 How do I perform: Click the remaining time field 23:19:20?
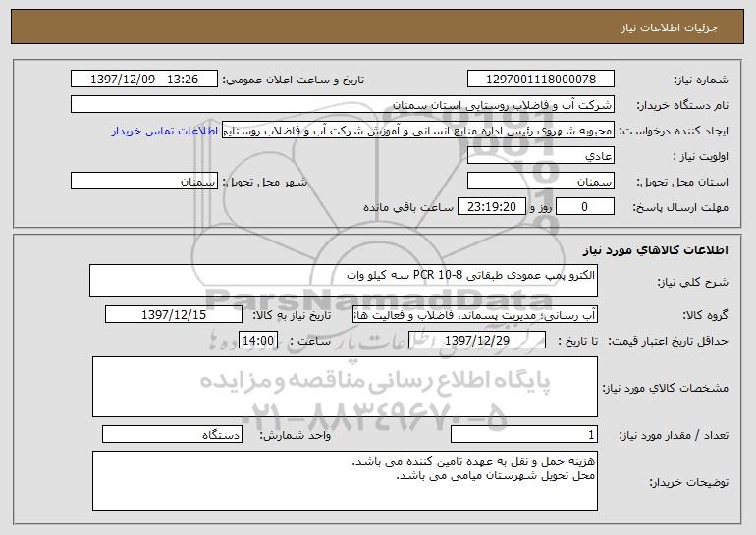click(491, 206)
